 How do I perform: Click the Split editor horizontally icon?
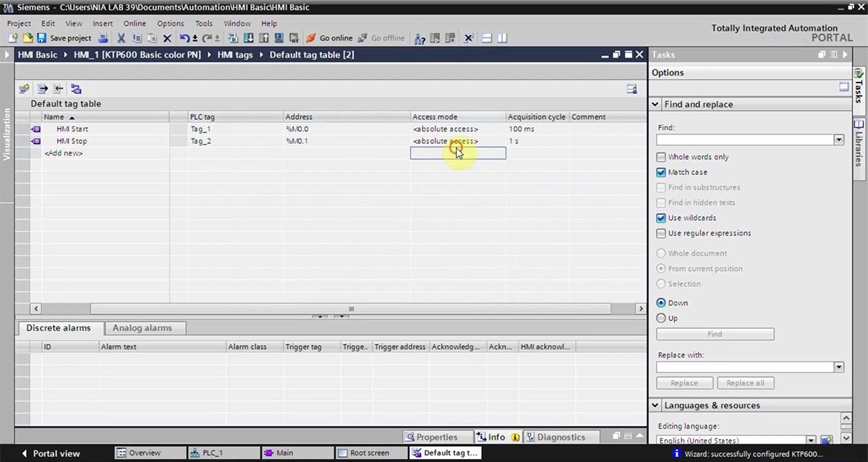click(488, 38)
